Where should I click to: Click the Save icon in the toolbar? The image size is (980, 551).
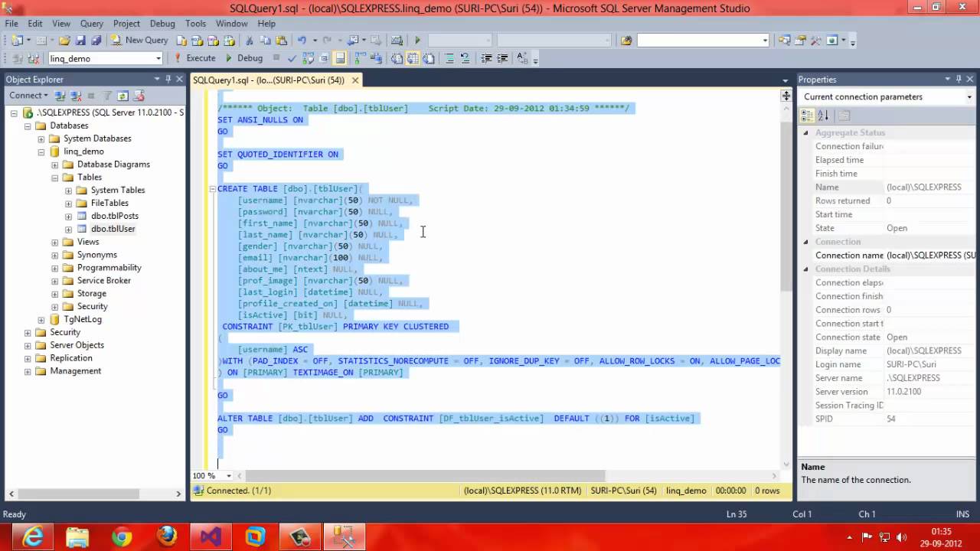(x=80, y=40)
